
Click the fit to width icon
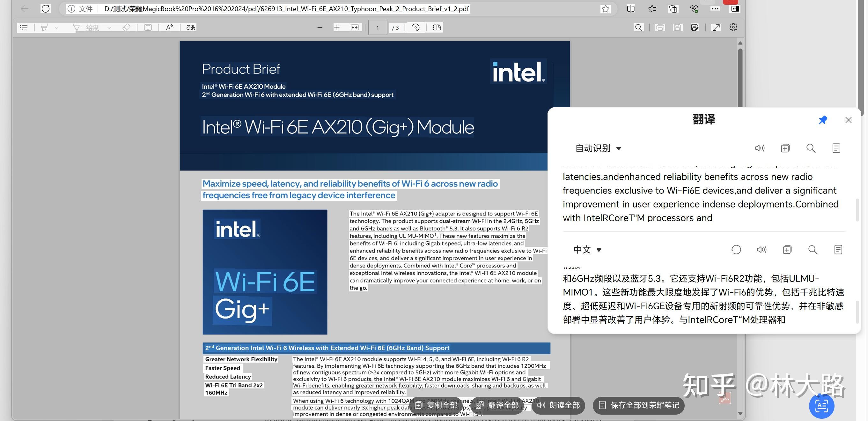(x=355, y=27)
